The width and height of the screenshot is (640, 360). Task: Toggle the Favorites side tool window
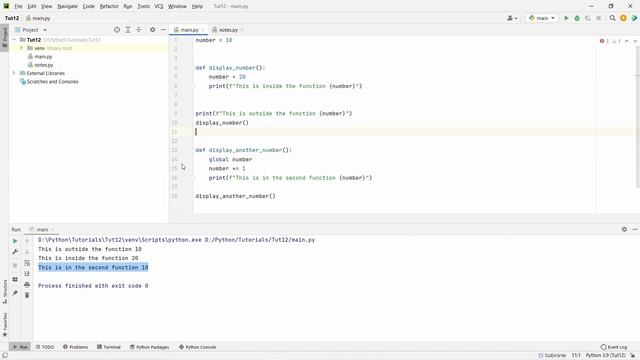pyautogui.click(x=4, y=324)
